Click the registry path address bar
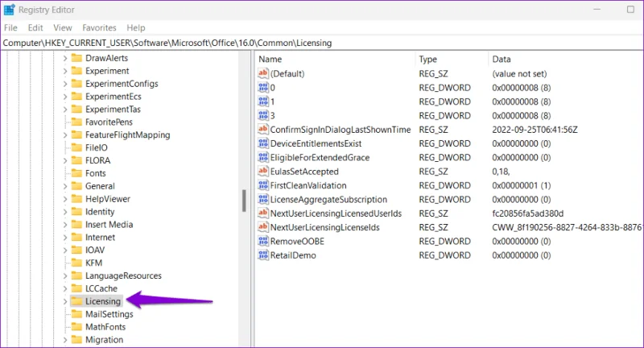The image size is (644, 348). point(322,43)
